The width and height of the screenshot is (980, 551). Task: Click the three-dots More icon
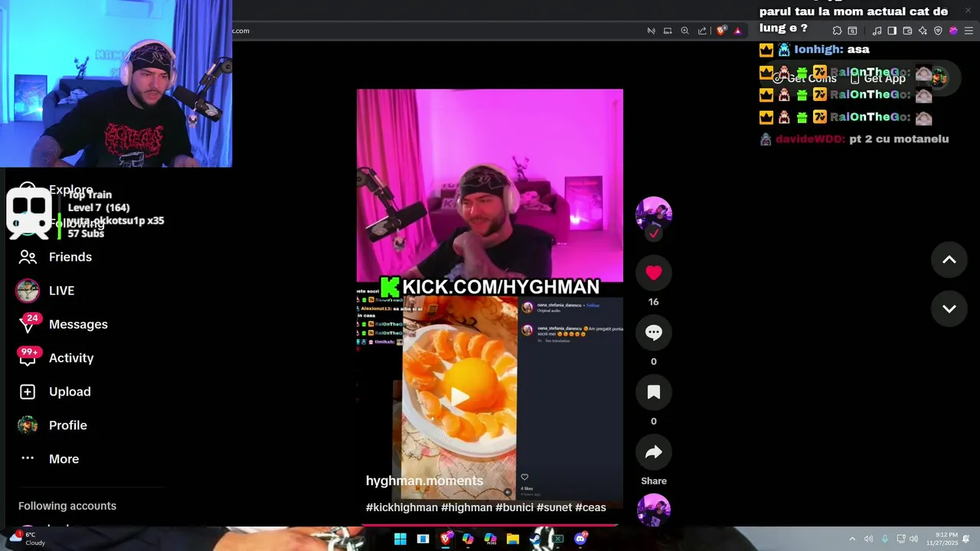point(28,458)
